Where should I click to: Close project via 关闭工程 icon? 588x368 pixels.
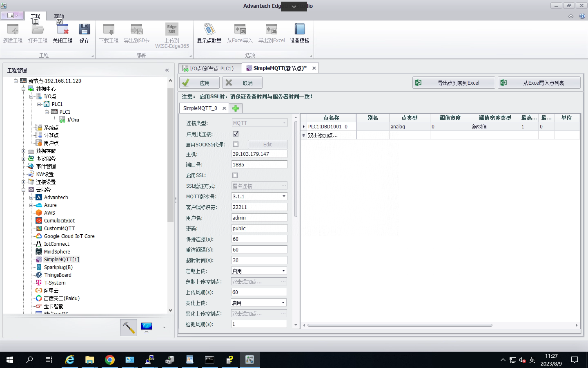62,34
